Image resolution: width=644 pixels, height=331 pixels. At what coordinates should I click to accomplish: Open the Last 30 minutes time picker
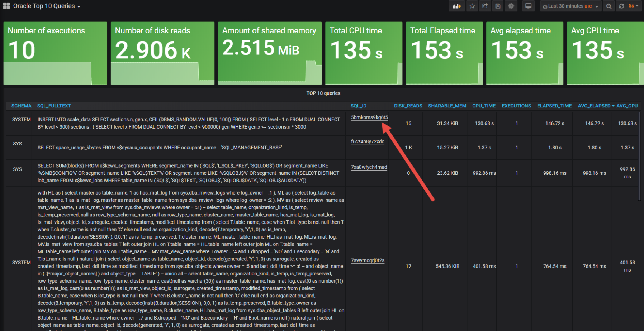(x=570, y=6)
